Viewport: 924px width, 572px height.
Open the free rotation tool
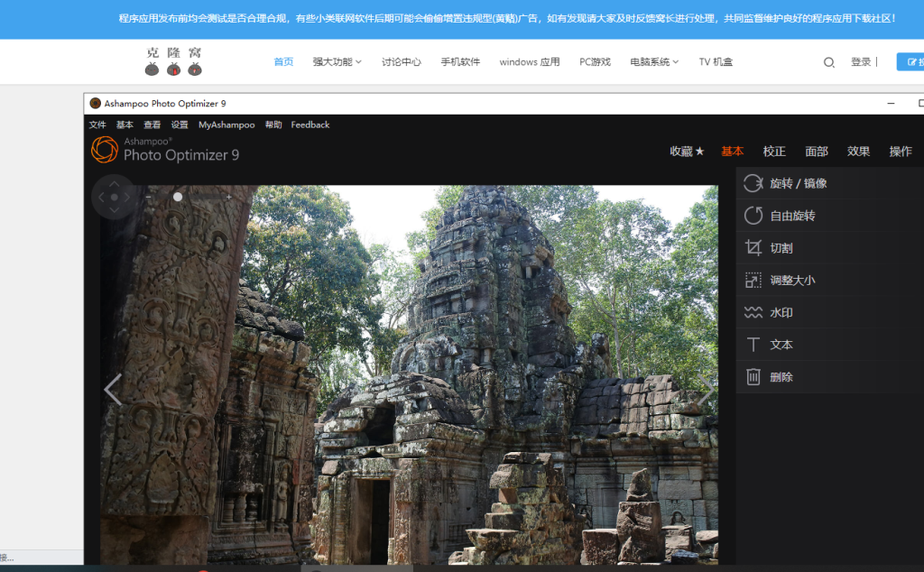[x=830, y=216]
